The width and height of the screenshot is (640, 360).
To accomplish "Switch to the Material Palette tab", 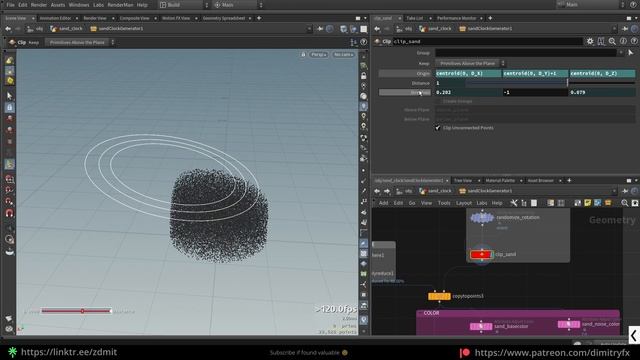I will coord(500,180).
